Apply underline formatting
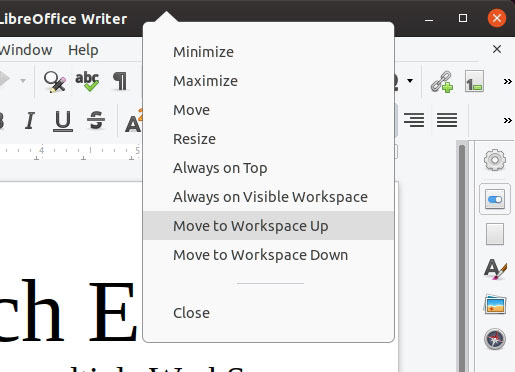 tap(63, 121)
